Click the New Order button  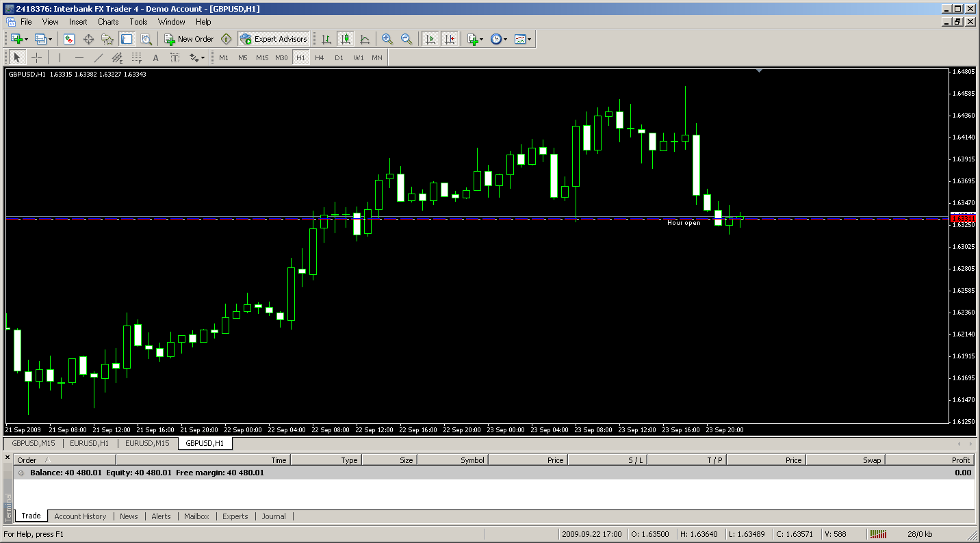190,39
